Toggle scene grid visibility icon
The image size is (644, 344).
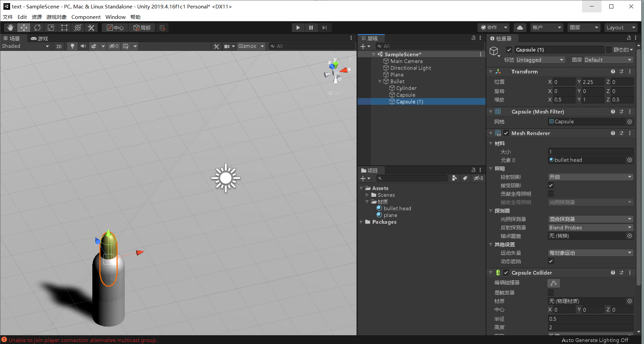pos(126,46)
